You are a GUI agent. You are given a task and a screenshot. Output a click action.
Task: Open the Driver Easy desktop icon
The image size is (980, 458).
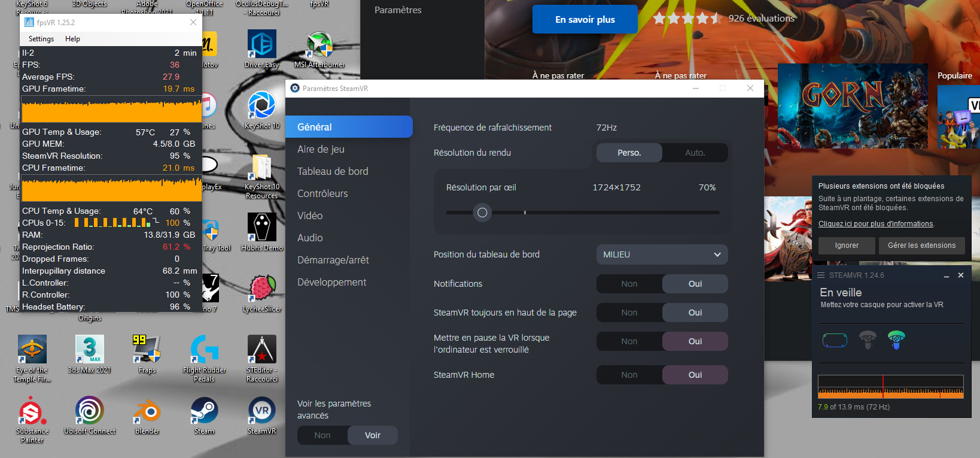pyautogui.click(x=262, y=50)
